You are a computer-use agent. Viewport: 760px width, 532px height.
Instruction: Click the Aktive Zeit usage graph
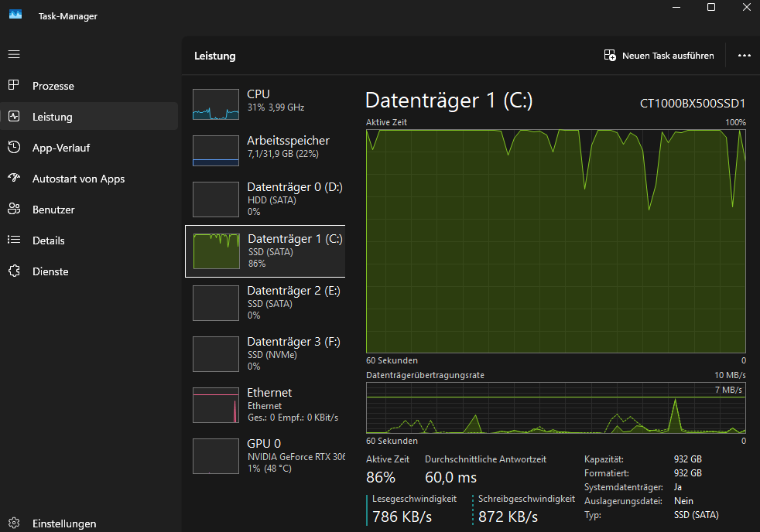(556, 241)
